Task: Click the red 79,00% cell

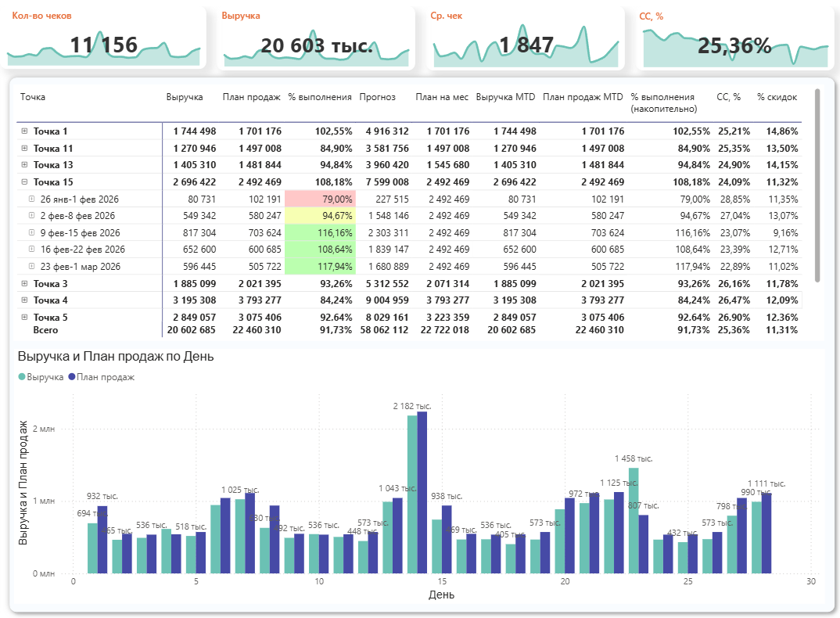Action: point(321,199)
